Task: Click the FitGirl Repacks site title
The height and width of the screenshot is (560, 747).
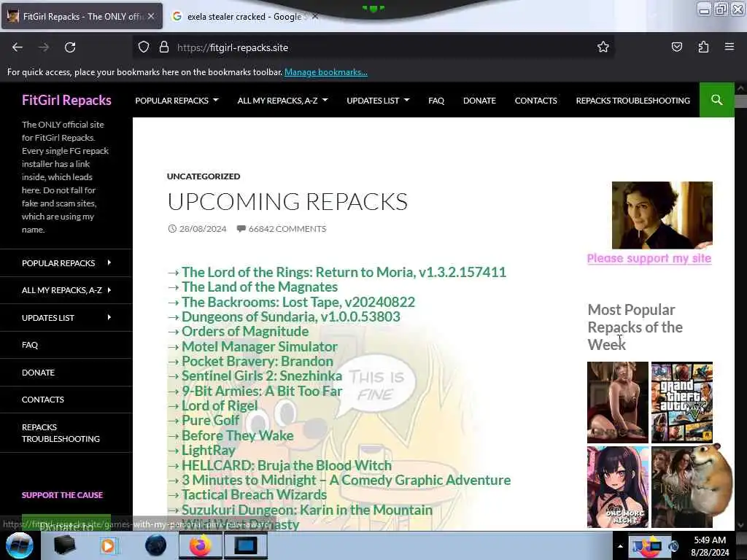Action: pos(66,100)
